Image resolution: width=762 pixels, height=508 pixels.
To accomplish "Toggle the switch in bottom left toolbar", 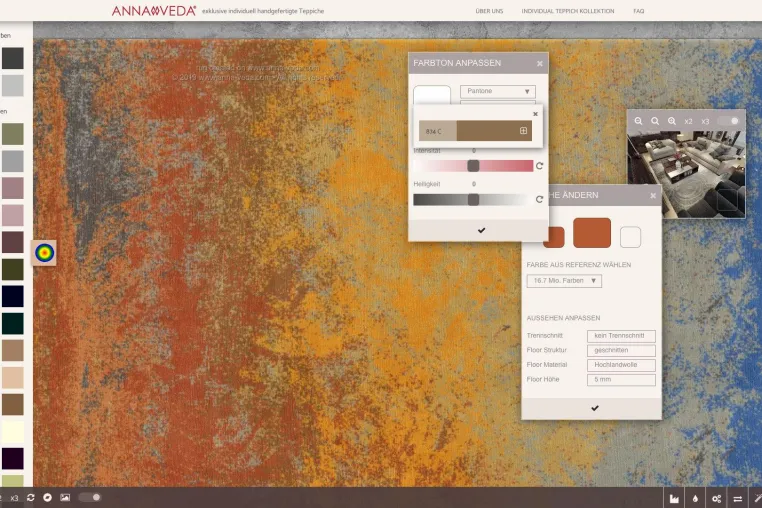I will pyautogui.click(x=90, y=497).
